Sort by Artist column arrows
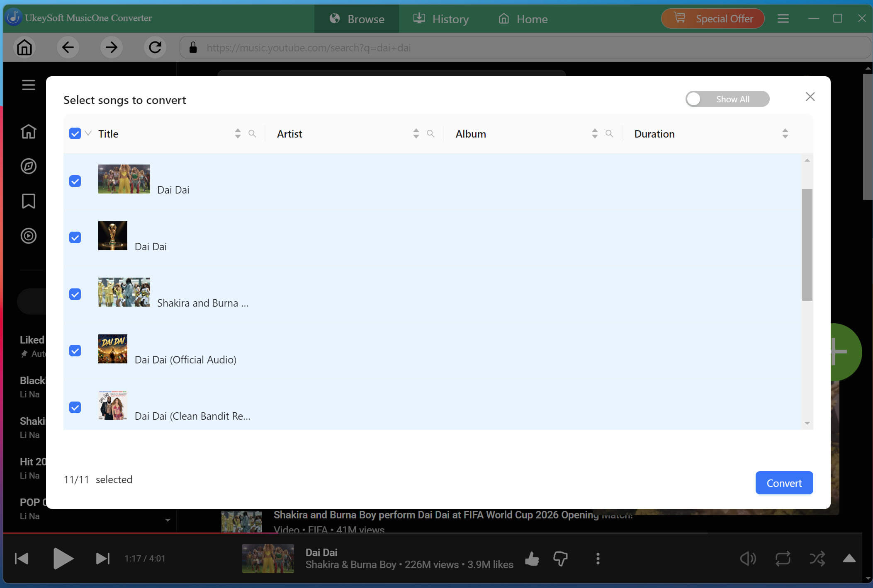This screenshot has height=588, width=873. tap(416, 133)
